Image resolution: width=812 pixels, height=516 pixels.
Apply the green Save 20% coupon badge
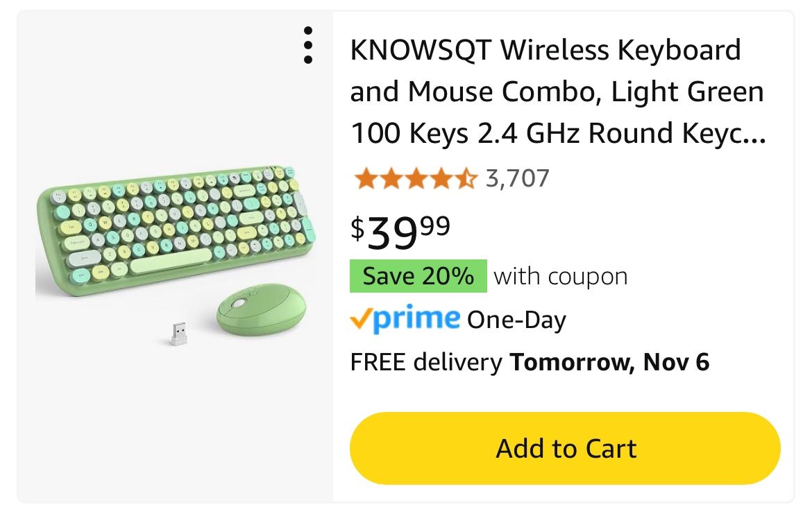click(x=418, y=276)
